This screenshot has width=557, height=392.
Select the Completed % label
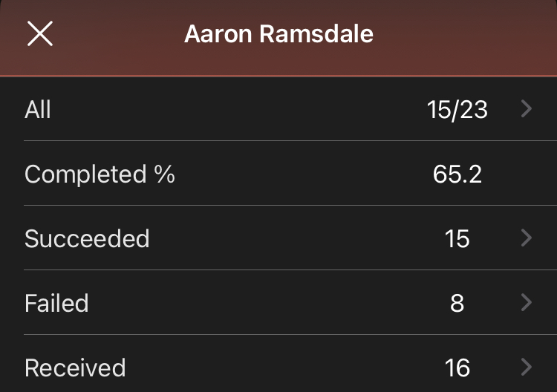pyautogui.click(x=100, y=174)
